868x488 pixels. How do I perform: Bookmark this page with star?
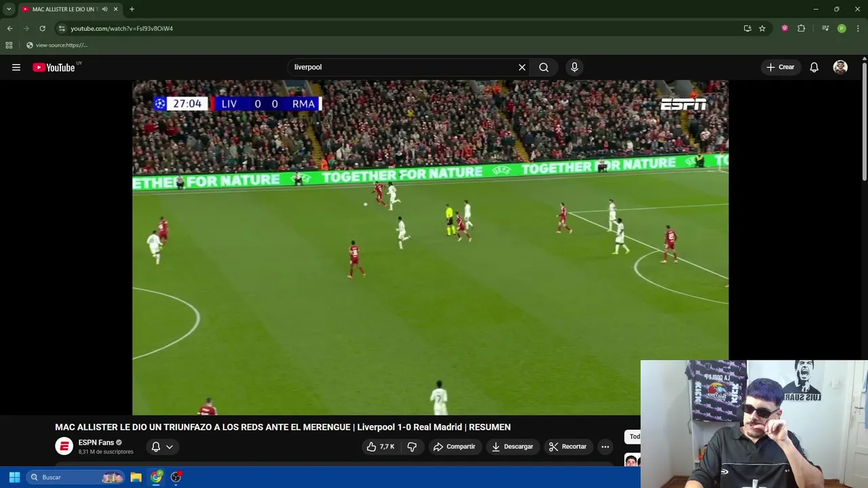click(x=762, y=28)
